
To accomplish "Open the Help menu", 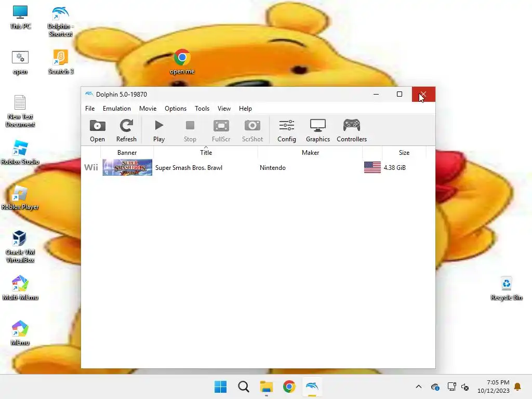I will [x=245, y=109].
